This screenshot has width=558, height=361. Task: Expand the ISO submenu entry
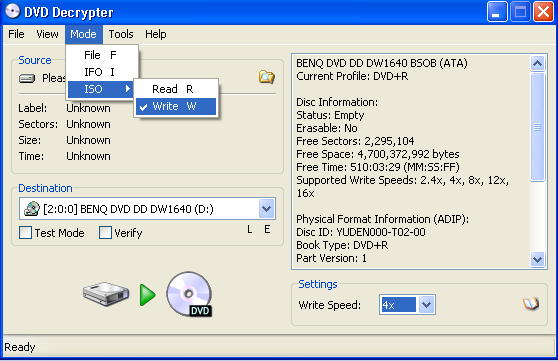(100, 89)
